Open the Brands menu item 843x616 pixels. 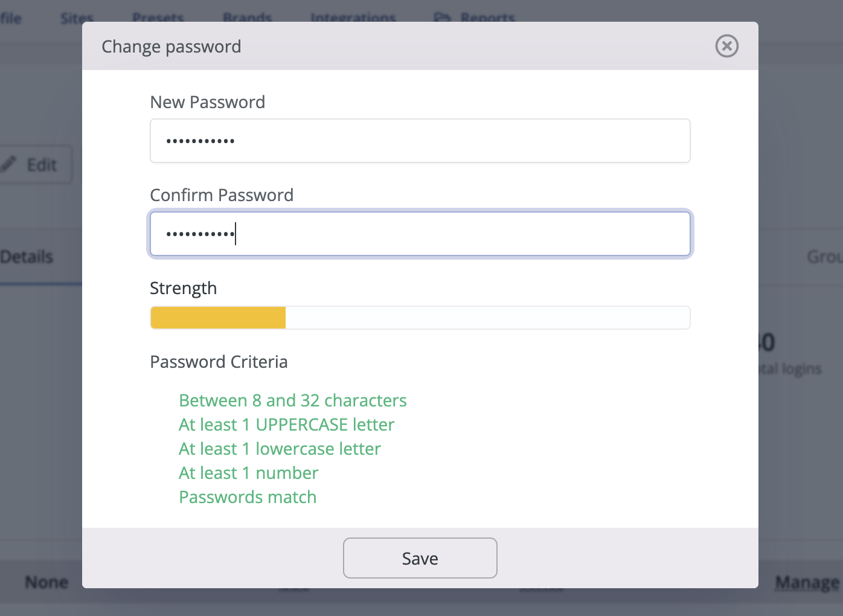[x=247, y=16]
